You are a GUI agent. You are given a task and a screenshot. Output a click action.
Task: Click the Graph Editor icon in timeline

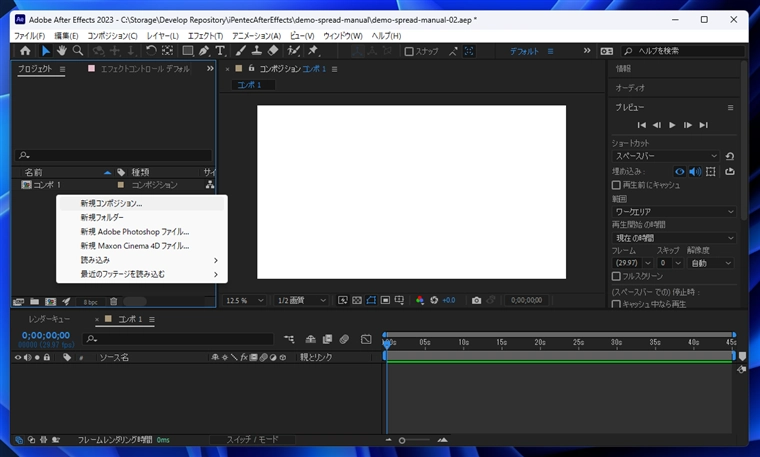366,339
